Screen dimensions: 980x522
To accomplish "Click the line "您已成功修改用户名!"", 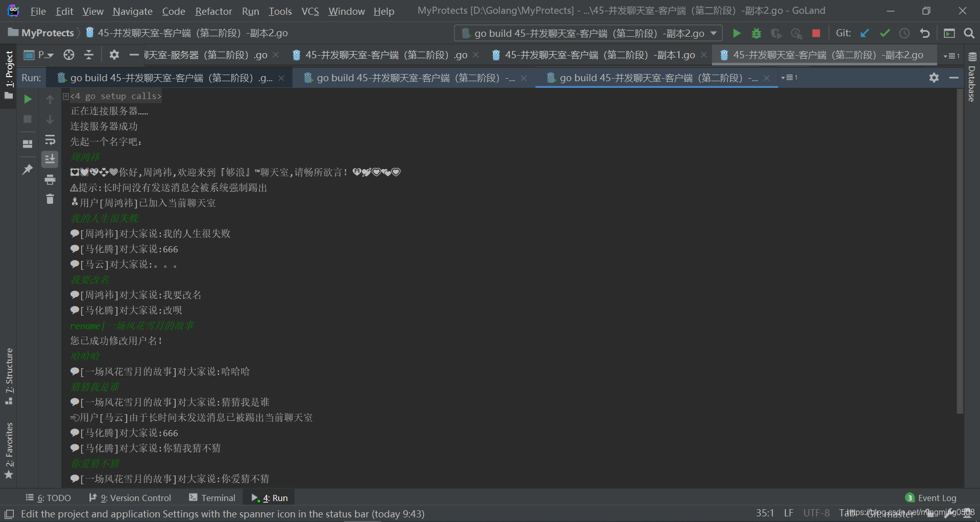I will (x=116, y=341).
